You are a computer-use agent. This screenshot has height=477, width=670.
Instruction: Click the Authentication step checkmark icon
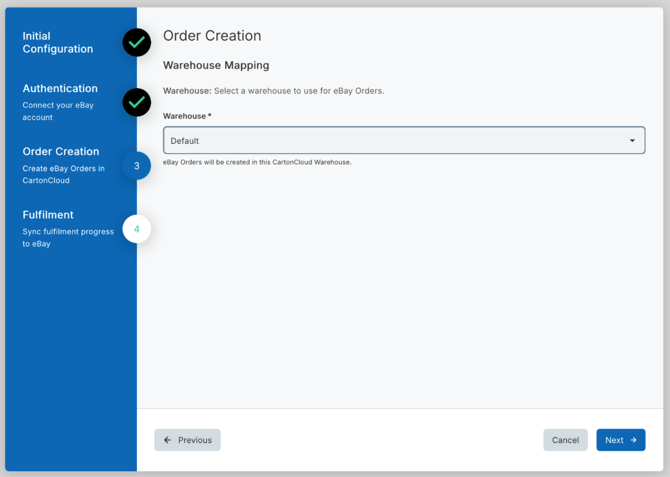[x=137, y=102]
